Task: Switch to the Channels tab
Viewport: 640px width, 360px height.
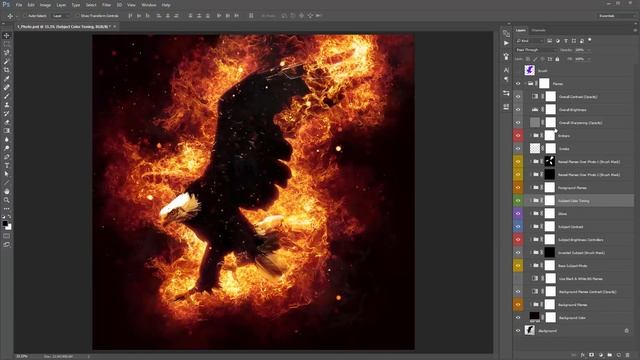Action: 538,30
